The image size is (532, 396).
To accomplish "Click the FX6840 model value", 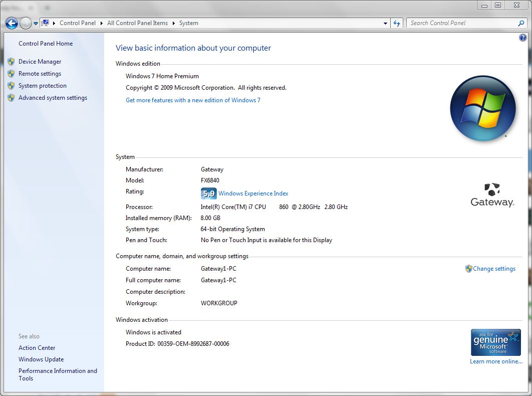I will (x=210, y=180).
